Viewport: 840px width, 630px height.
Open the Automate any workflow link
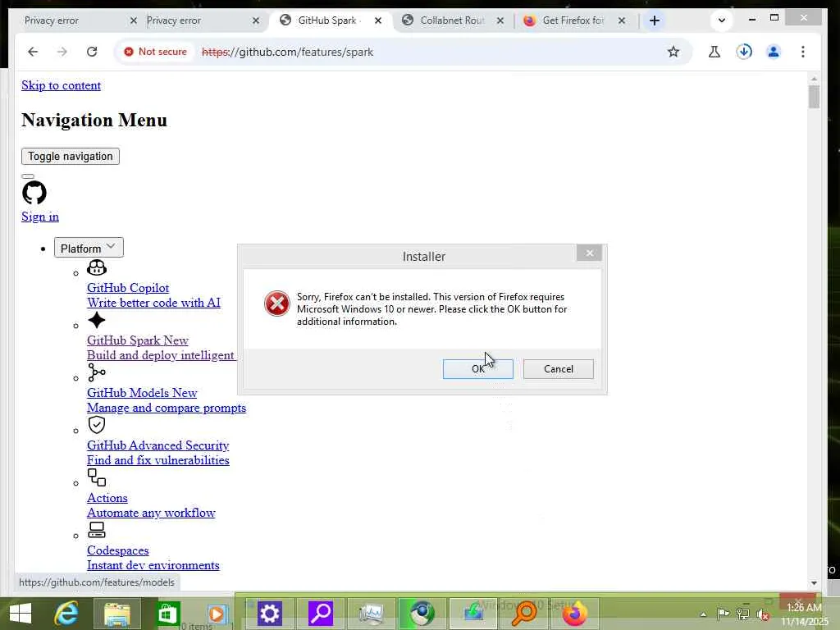coord(151,514)
